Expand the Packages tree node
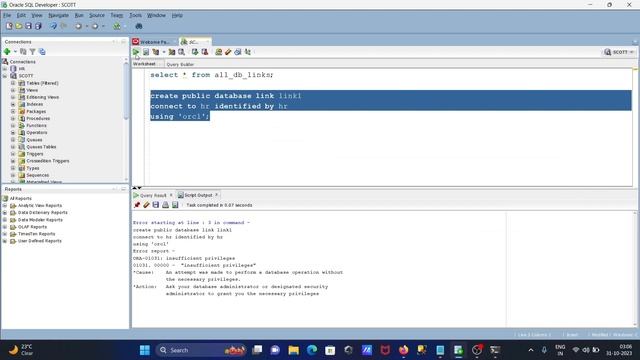The image size is (640, 360). pos(13,111)
